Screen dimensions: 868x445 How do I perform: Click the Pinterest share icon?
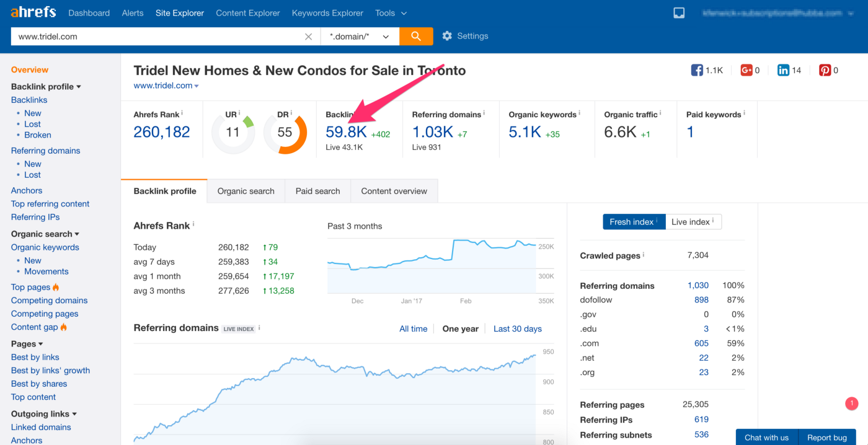tap(825, 70)
